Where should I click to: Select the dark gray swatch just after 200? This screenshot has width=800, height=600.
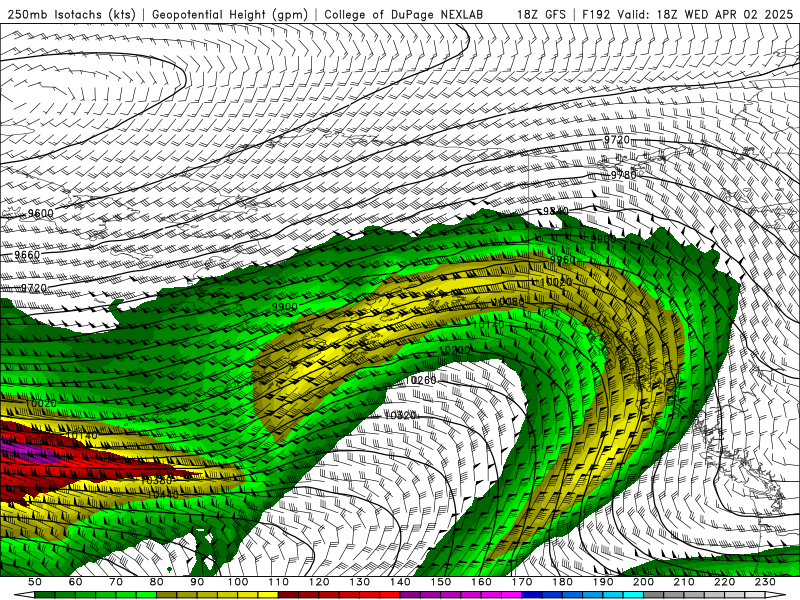(654, 595)
